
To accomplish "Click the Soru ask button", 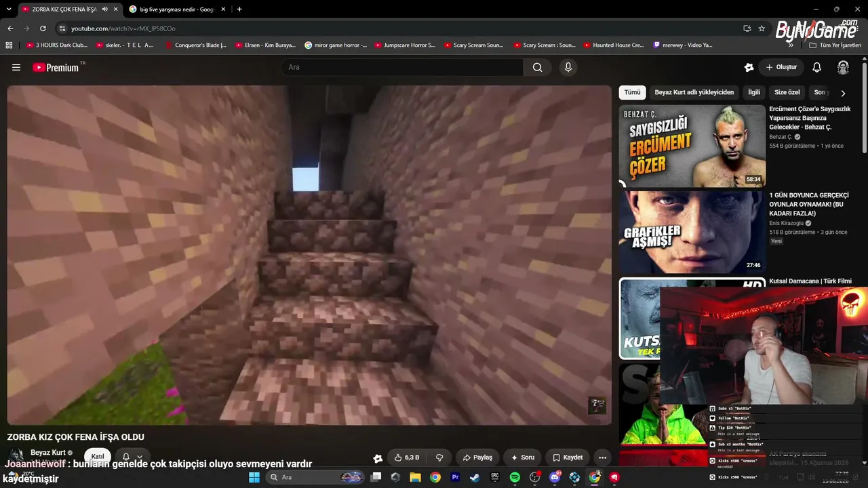I will (522, 457).
